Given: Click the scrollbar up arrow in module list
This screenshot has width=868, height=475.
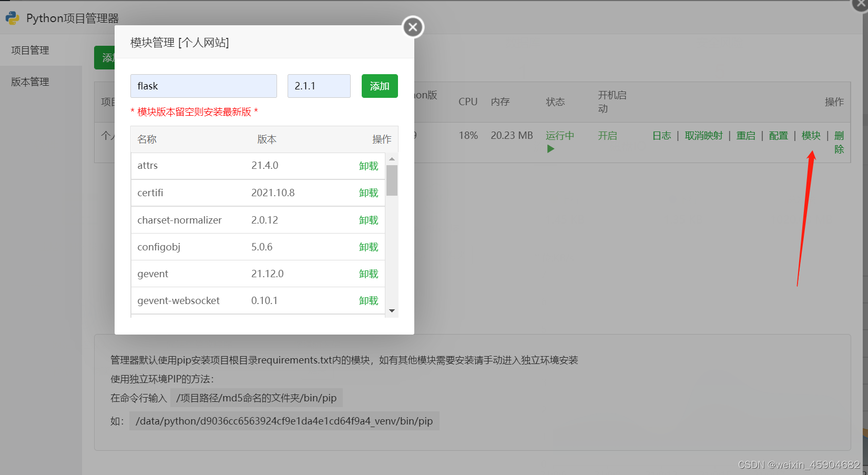Looking at the screenshot, I should pos(392,159).
